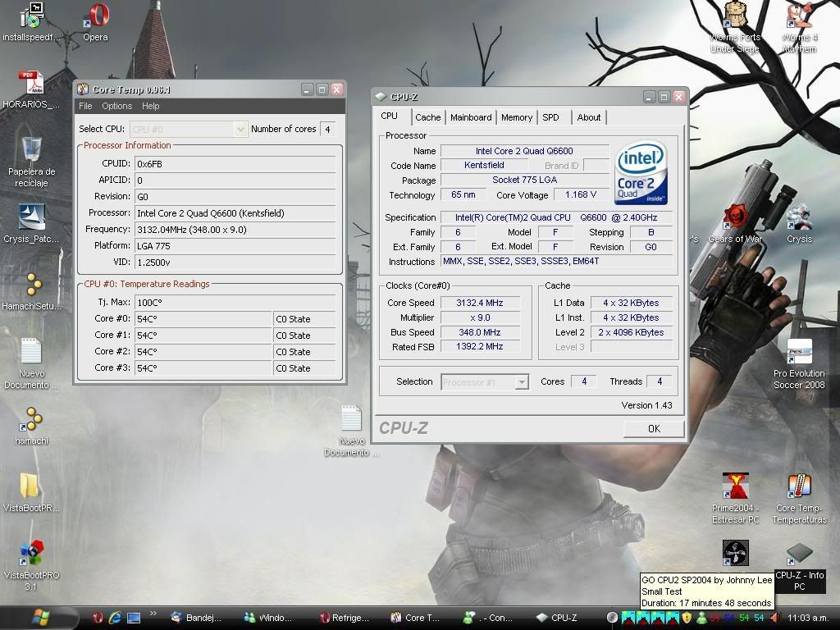
Task: Switch to the Cache tab in CPU-Z
Action: [x=427, y=117]
